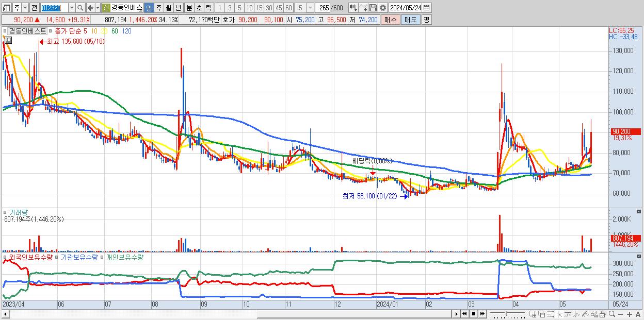
Task: Click the date field 2024/05/24
Action: coord(406,8)
